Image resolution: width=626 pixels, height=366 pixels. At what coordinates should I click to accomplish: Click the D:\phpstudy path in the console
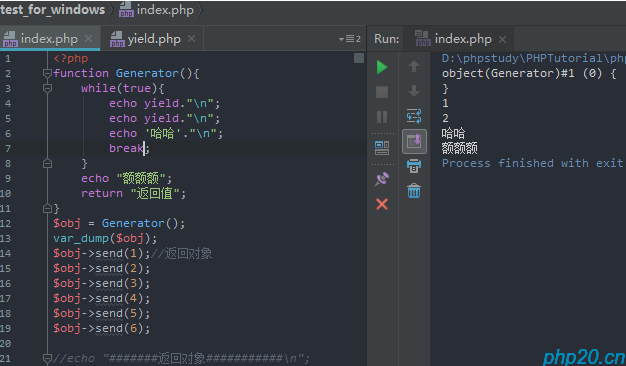point(533,58)
